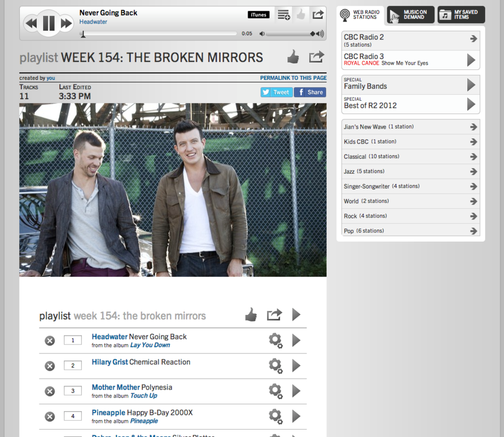Remove Polynesia from the playlist
The height and width of the screenshot is (437, 504).
[50, 391]
